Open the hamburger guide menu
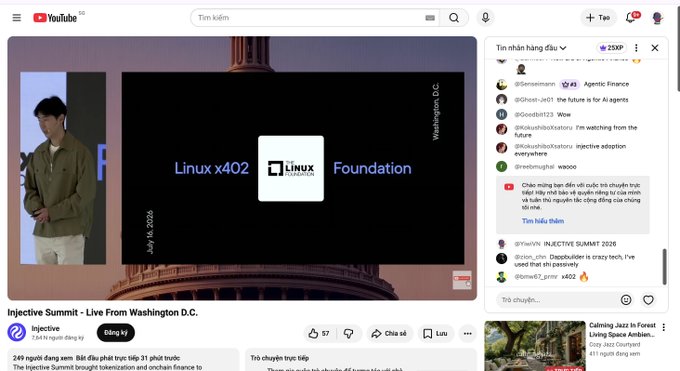Screen dimensions: 680x371 (x=16, y=18)
